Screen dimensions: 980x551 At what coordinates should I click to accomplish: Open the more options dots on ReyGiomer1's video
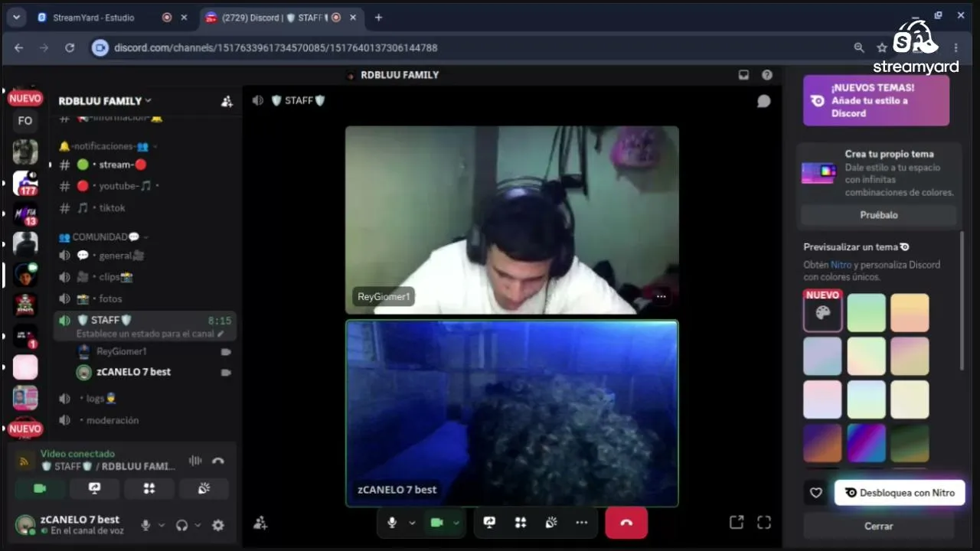click(661, 296)
